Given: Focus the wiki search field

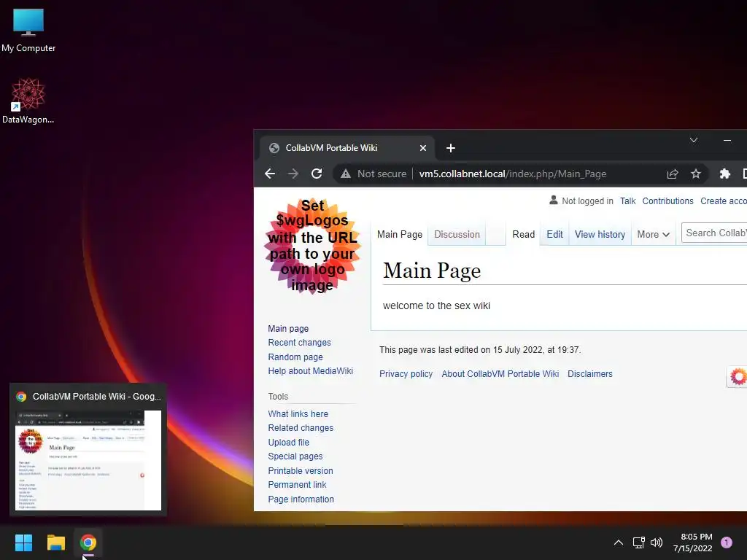Looking at the screenshot, I should (714, 233).
